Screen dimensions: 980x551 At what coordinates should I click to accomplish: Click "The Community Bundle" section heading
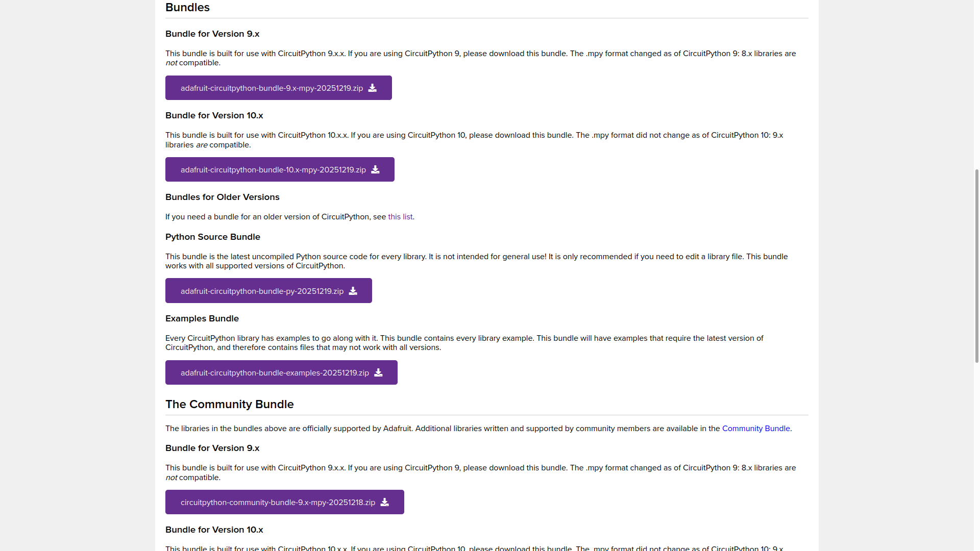pos(230,404)
